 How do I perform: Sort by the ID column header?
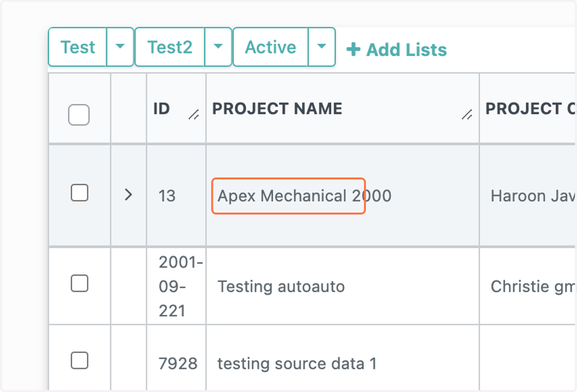pyautogui.click(x=162, y=109)
